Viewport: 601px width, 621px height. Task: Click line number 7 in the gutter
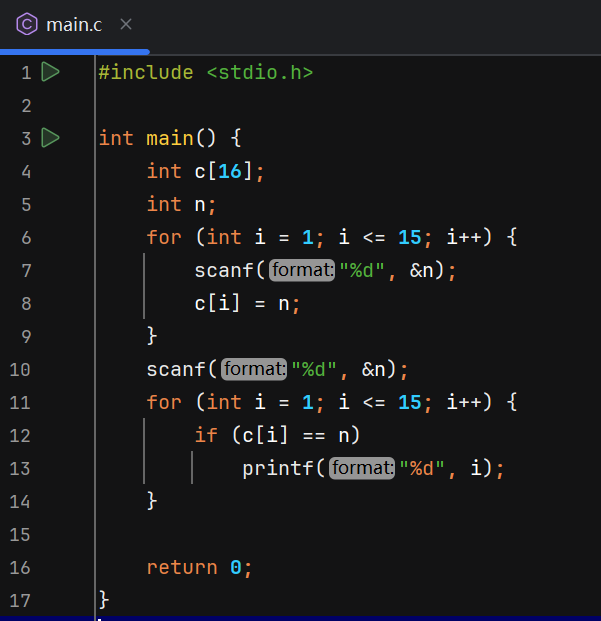(25, 270)
